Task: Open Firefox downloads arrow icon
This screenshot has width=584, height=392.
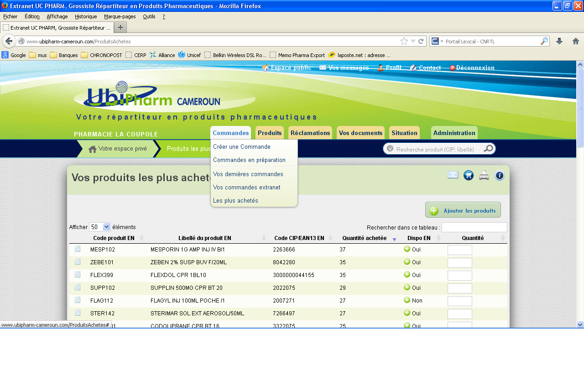Action: [559, 41]
